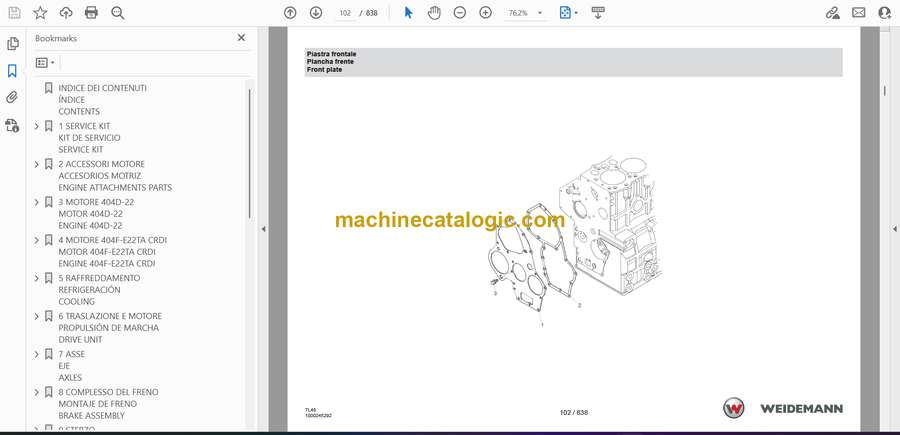Click the zoom in plus icon
The height and width of the screenshot is (435, 900).
(x=486, y=13)
